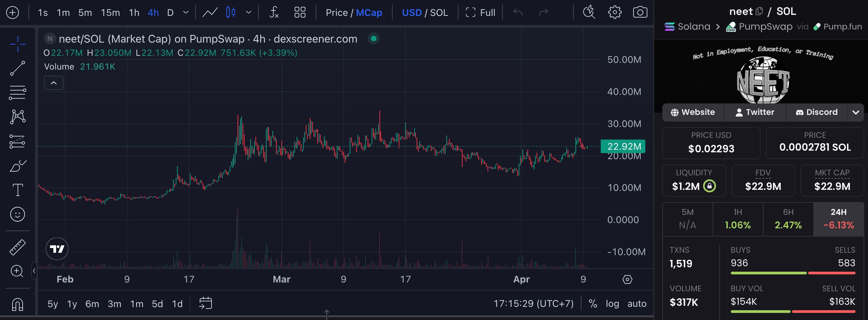
Task: Open quick search lightning icon
Action: pos(589,12)
